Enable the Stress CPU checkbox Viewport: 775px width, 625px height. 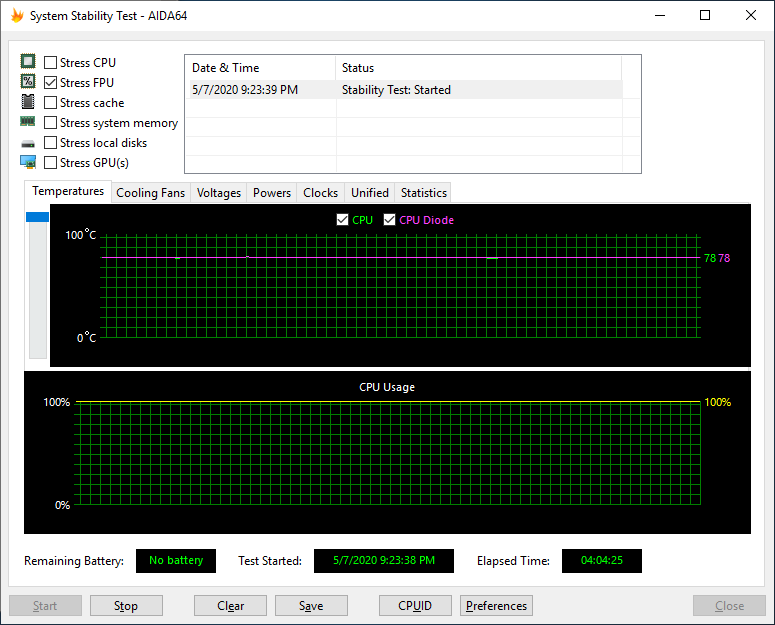[50, 62]
